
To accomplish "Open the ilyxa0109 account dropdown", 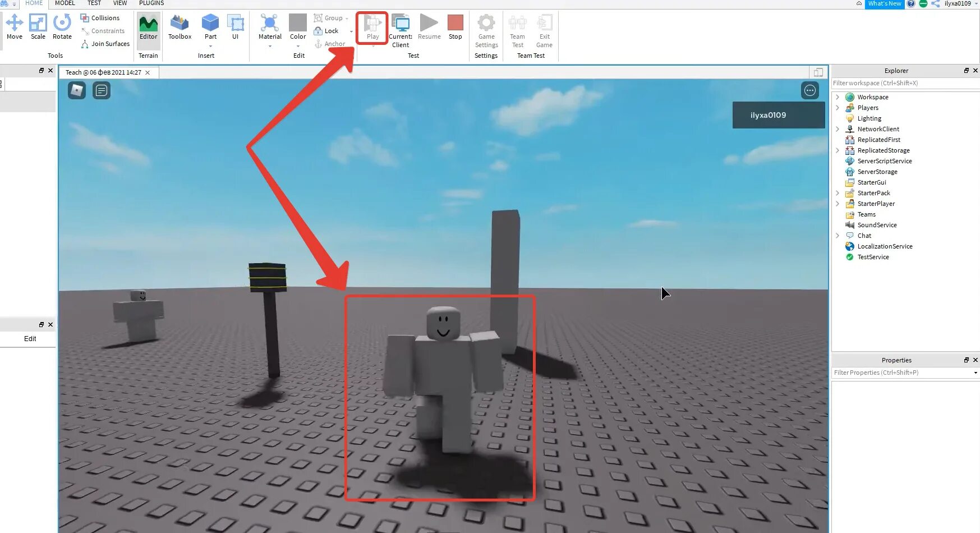I will coord(977,4).
